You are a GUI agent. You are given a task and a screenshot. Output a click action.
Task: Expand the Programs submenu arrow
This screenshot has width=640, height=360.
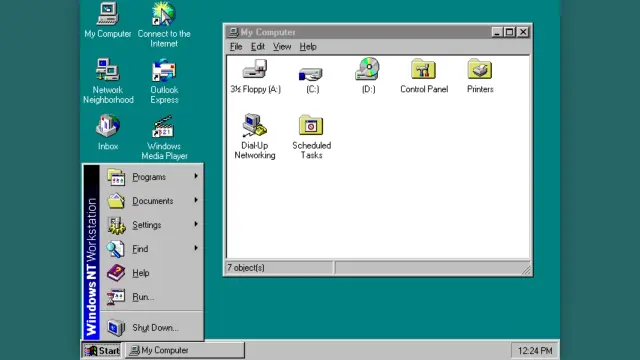point(196,176)
